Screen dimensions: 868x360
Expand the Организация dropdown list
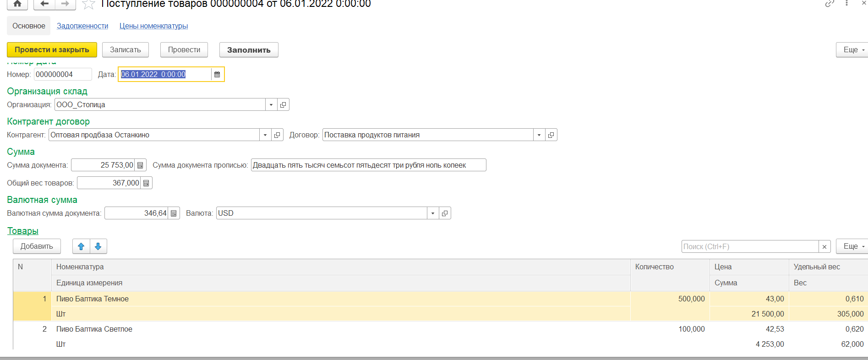[x=271, y=105]
